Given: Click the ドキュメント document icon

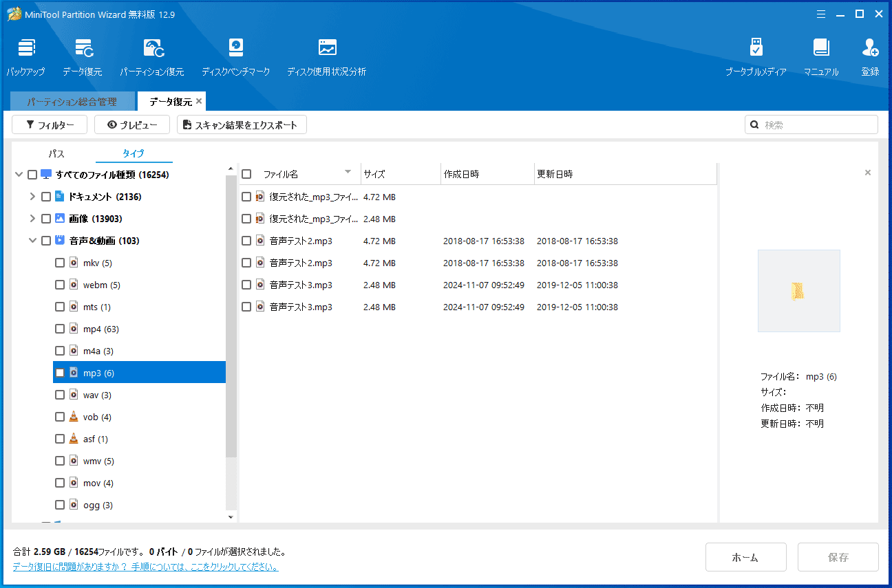Looking at the screenshot, I should pos(59,197).
